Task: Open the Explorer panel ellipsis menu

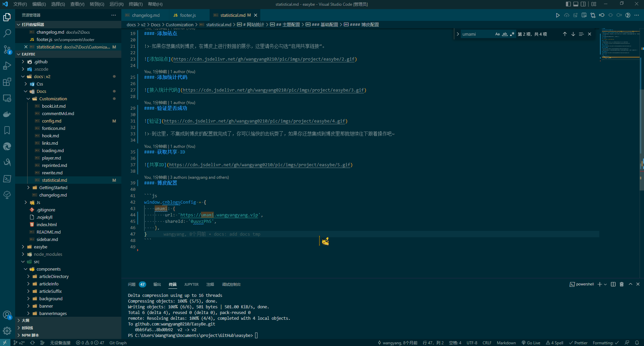Action: 114,15
